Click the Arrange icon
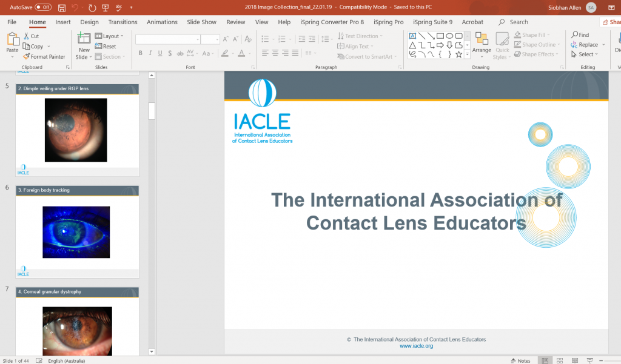The height and width of the screenshot is (364, 621). pos(482,39)
